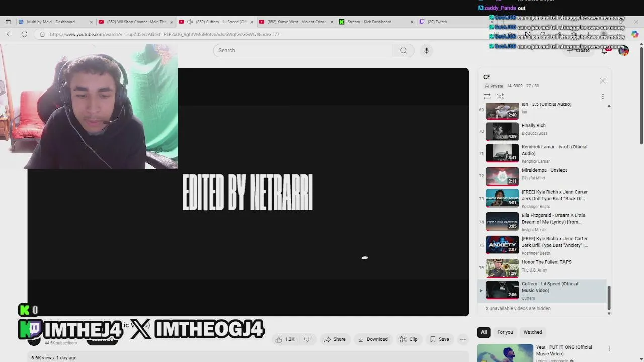Select the All filter chip

(484, 332)
